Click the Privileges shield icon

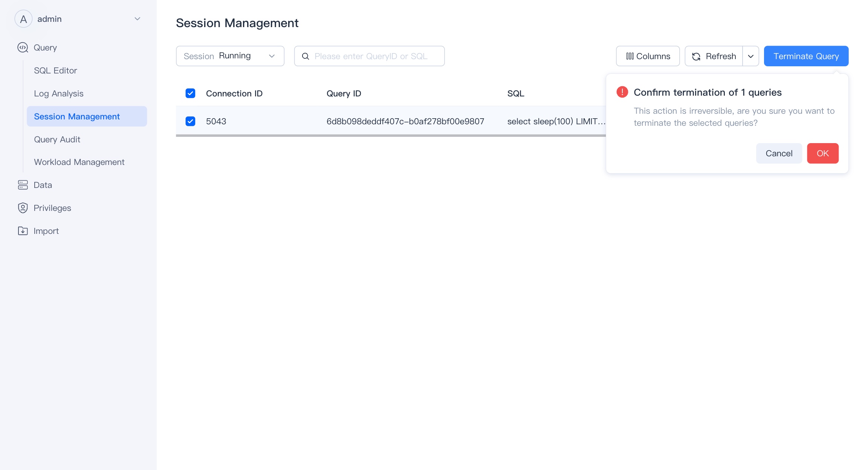pyautogui.click(x=23, y=208)
